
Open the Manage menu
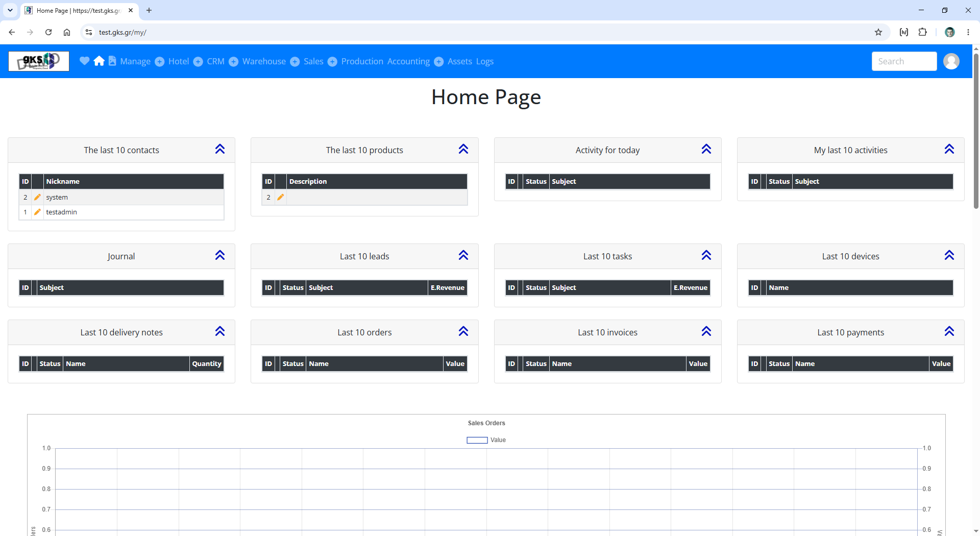point(135,61)
